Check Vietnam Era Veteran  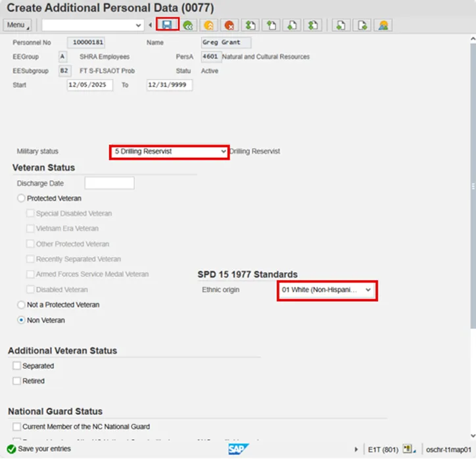[x=30, y=228]
